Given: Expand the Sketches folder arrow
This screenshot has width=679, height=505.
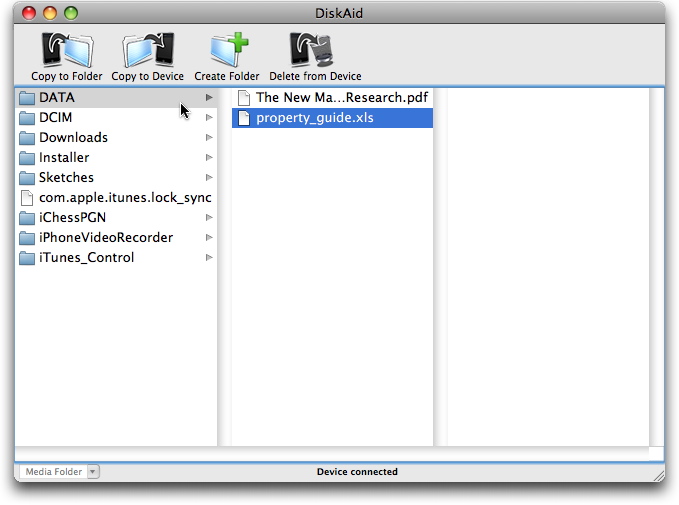Looking at the screenshot, I should (x=209, y=177).
